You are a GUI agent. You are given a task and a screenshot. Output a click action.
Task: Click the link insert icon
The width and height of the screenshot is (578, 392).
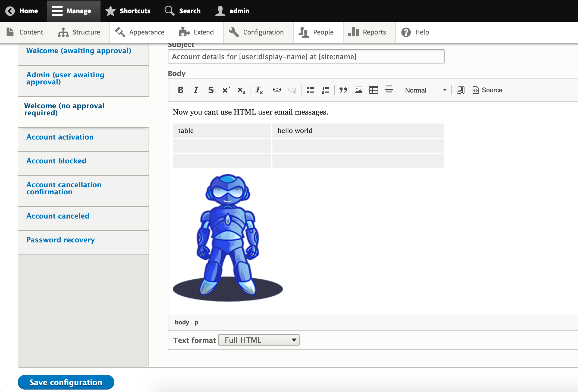click(277, 90)
